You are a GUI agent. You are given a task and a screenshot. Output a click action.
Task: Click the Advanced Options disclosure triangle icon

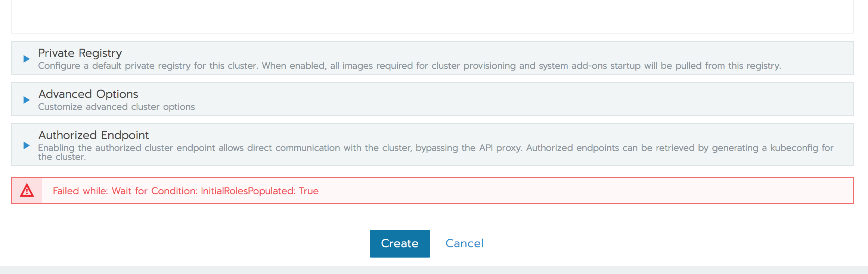pos(26,100)
